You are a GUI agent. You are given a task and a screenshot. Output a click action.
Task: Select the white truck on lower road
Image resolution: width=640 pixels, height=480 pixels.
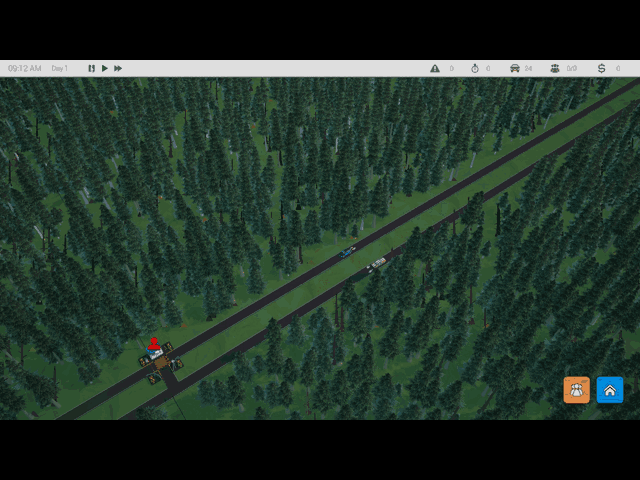click(x=377, y=264)
